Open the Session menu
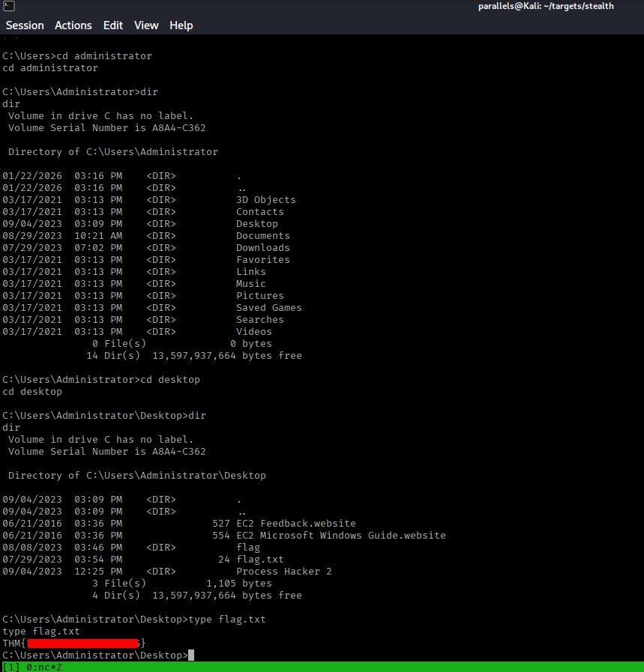Screen dimensions: 644x672 tap(25, 25)
